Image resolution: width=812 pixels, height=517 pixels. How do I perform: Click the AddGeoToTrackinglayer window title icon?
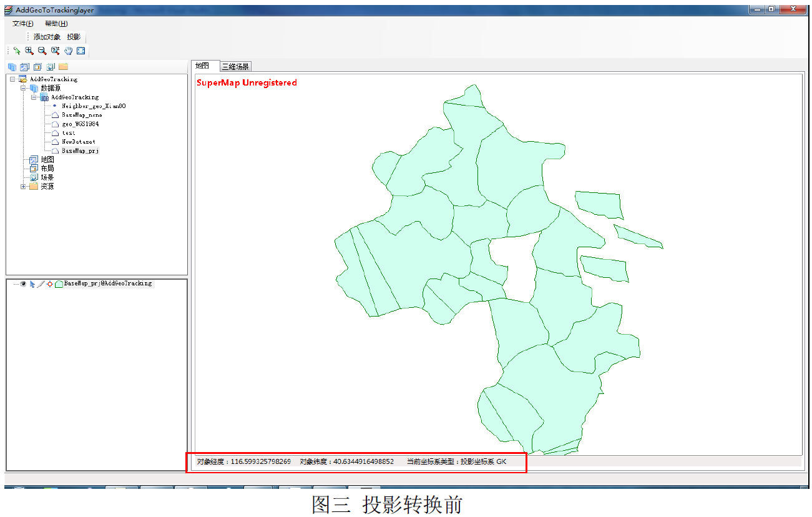click(x=8, y=10)
